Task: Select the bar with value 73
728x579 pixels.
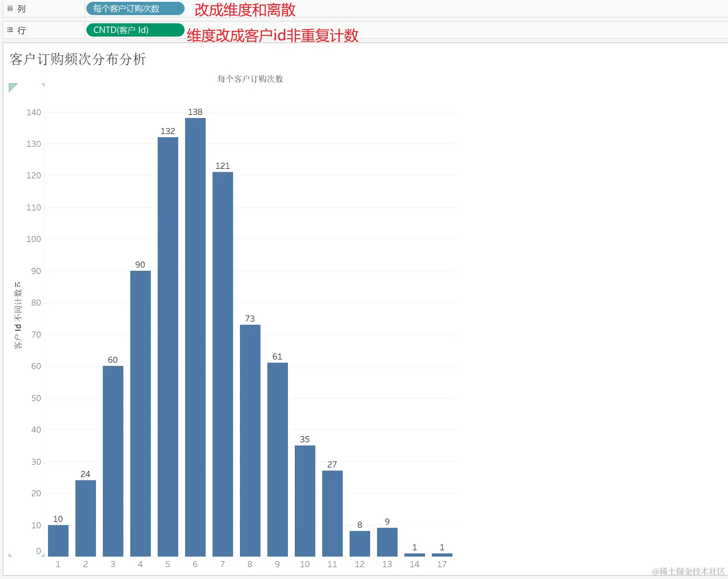Action: [250, 440]
